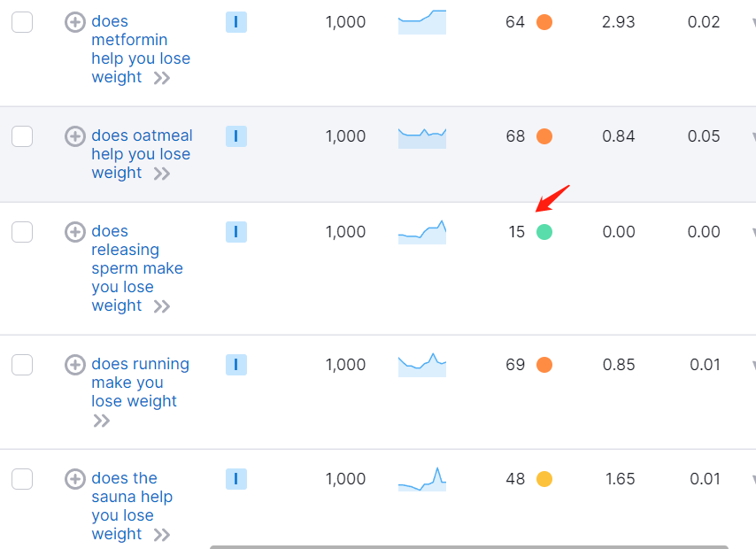
Task: Click intent badge on metformin row
Action: pos(235,22)
